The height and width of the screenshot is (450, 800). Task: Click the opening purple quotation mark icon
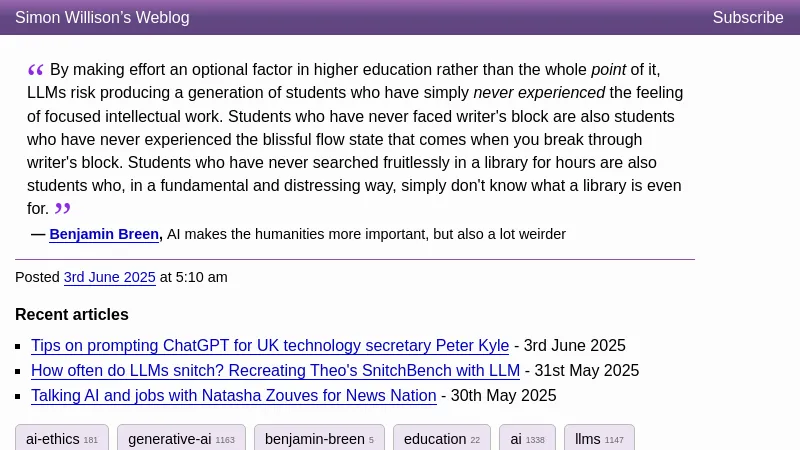pos(35,70)
